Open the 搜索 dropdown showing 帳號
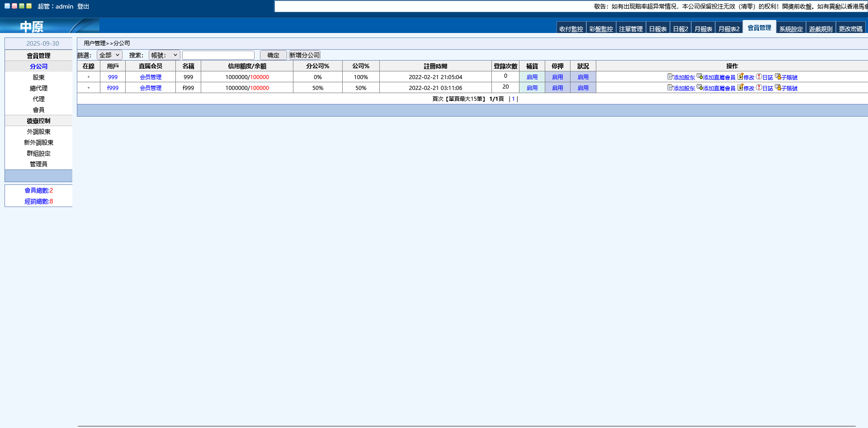The image size is (868, 428). click(164, 55)
